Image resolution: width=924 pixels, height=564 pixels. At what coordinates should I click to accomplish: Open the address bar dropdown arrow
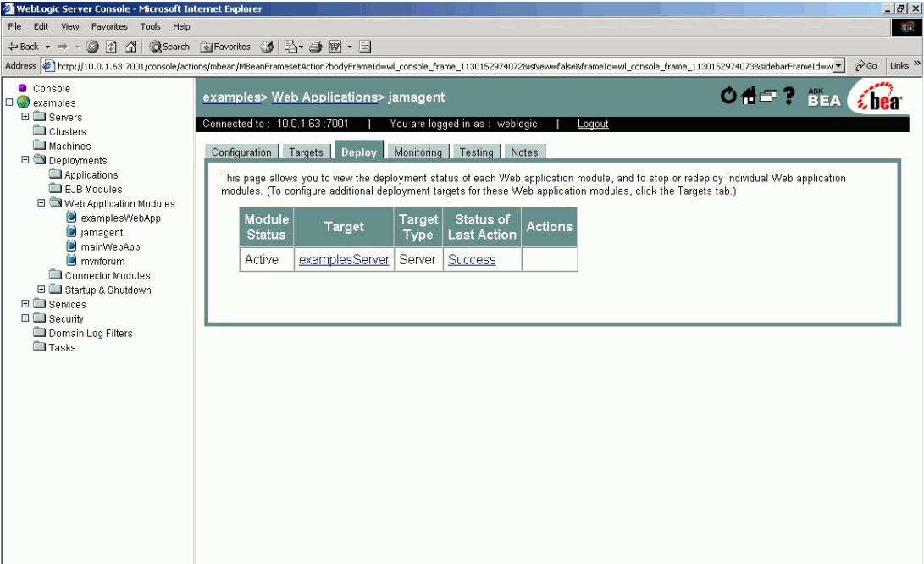pos(839,66)
